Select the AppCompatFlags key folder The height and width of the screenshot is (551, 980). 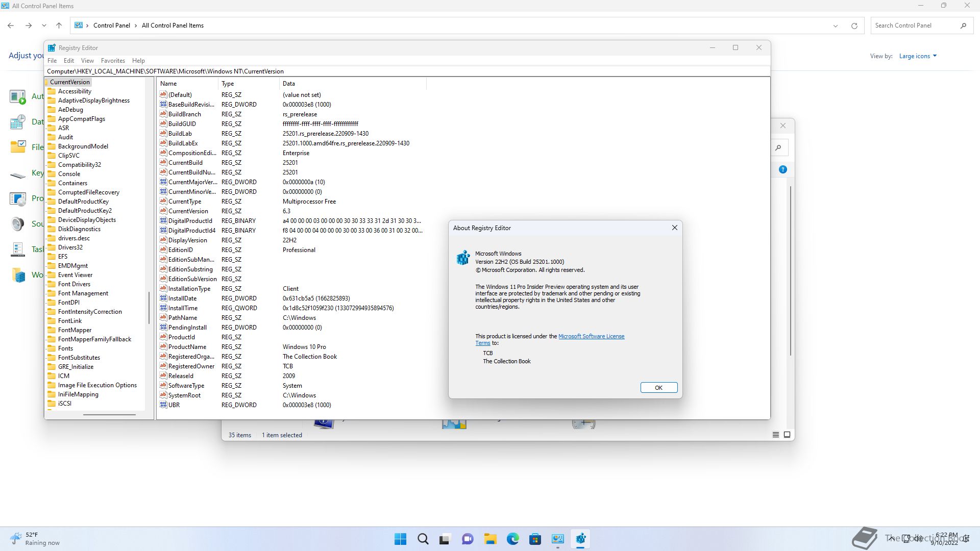(x=82, y=119)
